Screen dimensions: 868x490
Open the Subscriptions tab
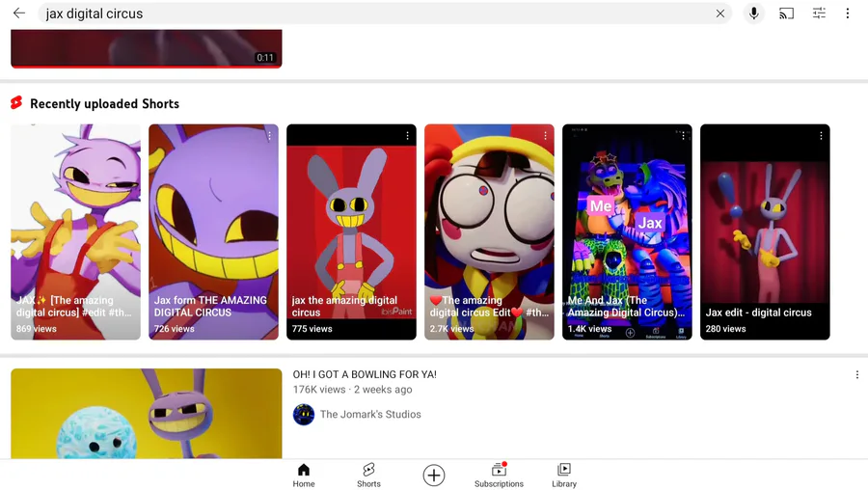tap(499, 476)
